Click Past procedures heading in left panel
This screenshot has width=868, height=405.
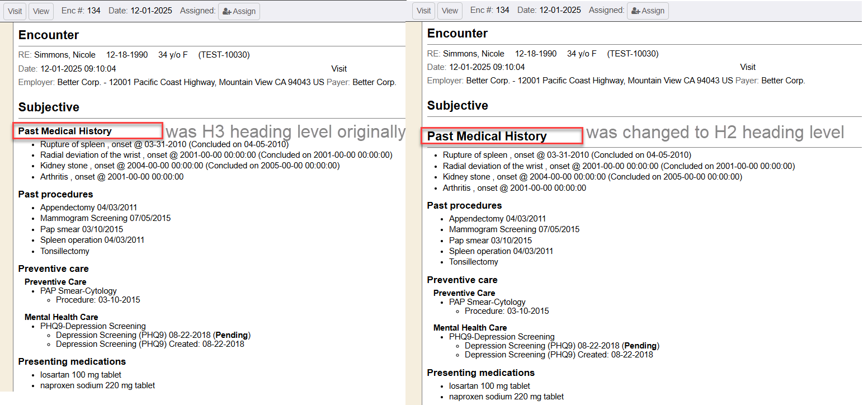[55, 194]
